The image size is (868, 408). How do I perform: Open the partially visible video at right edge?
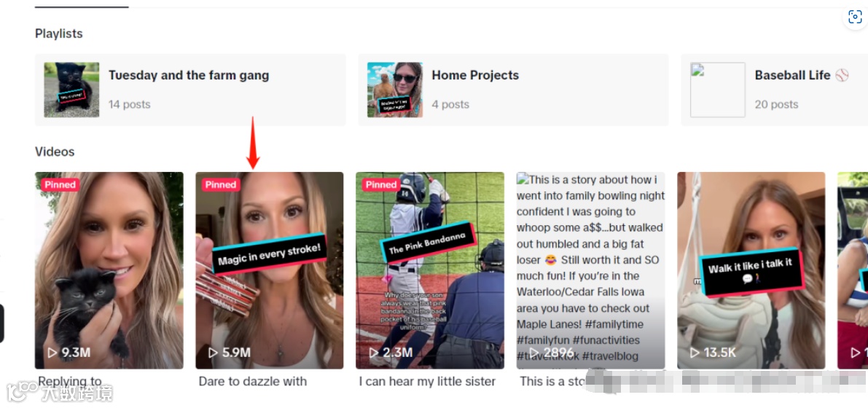click(x=853, y=270)
